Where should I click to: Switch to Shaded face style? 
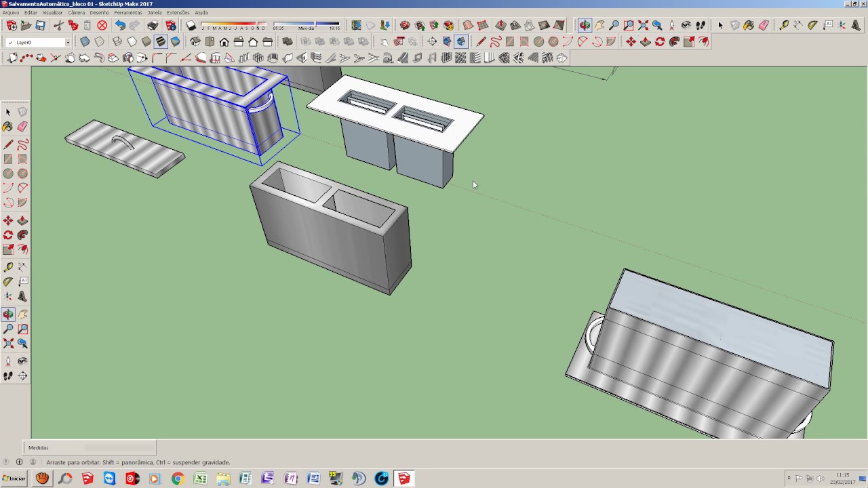pos(146,42)
